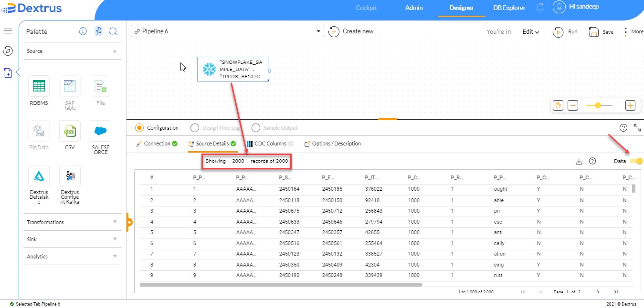Click the notifications bell icon
Viewport: 644px width, 308px height.
540,8
